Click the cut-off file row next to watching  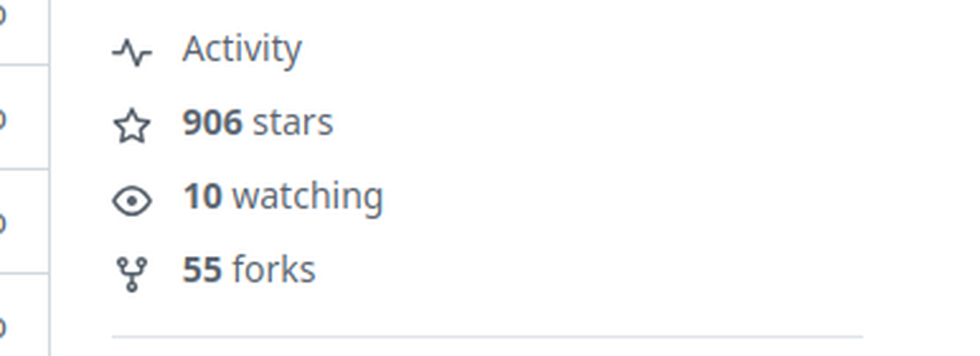coord(24,221)
